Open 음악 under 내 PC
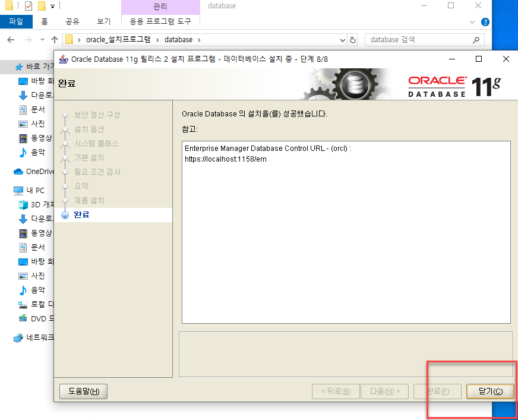Image resolution: width=518 pixels, height=420 pixels. [32, 290]
